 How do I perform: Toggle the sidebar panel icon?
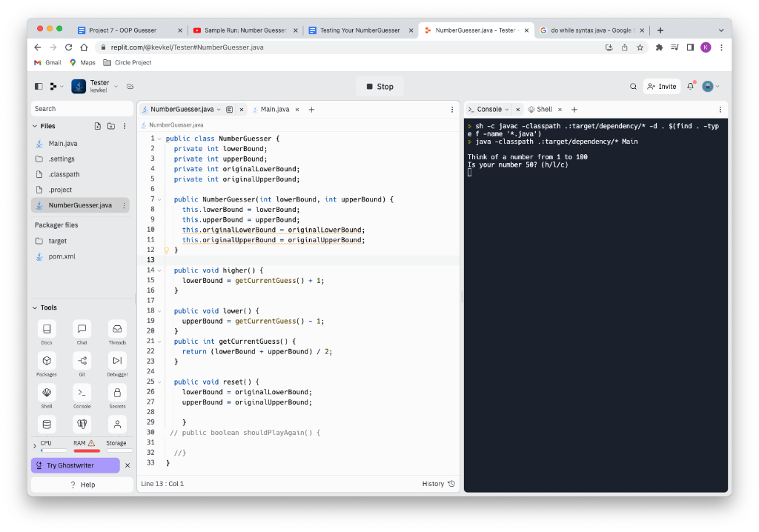tap(39, 86)
